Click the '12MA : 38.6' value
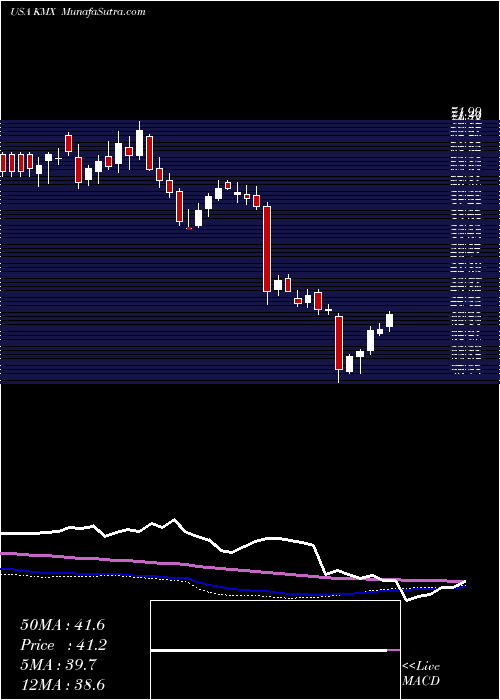500x700 pixels. click(x=62, y=685)
